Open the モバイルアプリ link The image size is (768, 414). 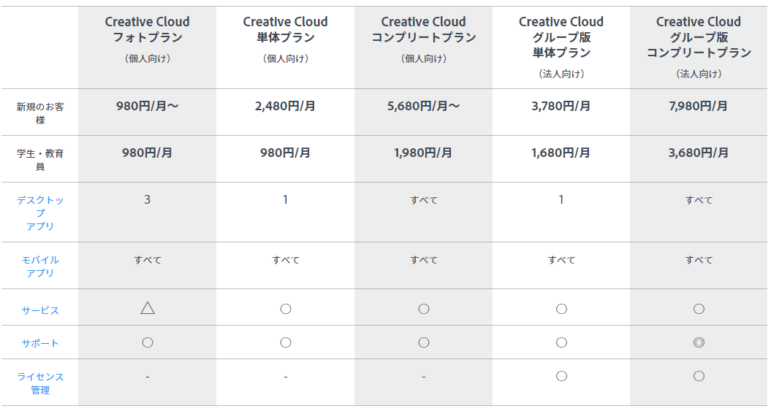[x=38, y=266]
